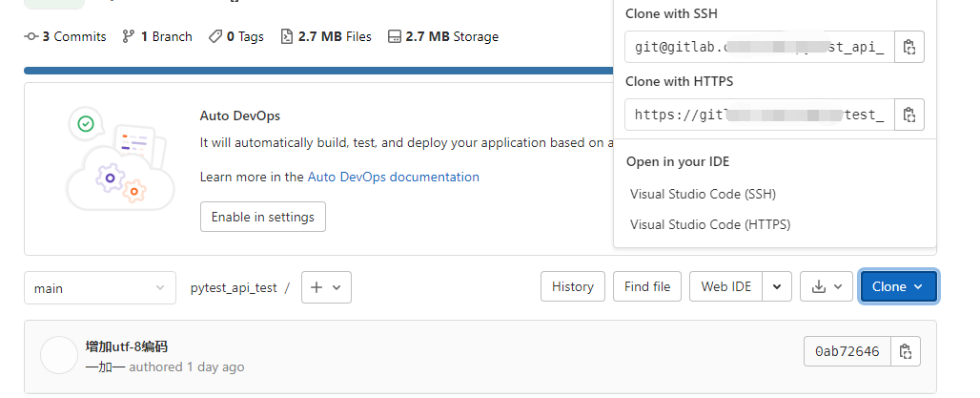Click the History button
Viewport: 980px width, 398px height.
click(573, 286)
